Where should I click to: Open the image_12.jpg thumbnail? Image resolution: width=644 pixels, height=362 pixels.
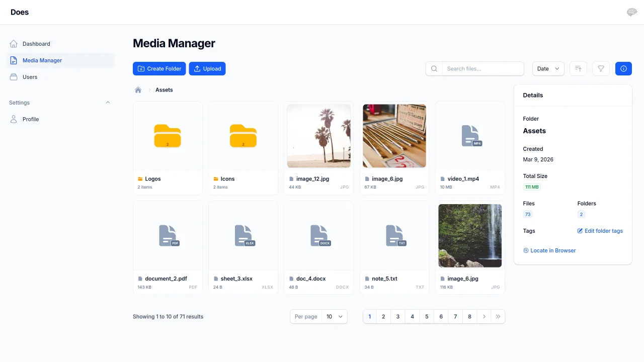pos(318,136)
